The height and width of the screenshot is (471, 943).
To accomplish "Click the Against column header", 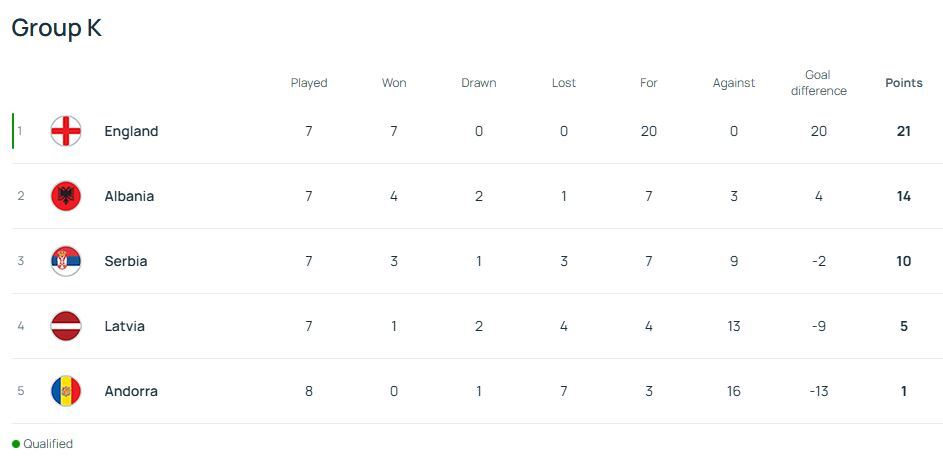I will pos(734,83).
